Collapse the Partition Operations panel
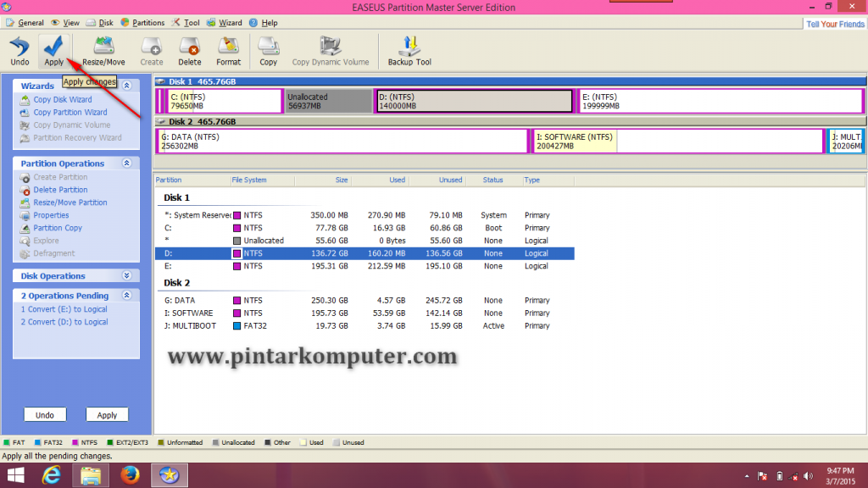This screenshot has height=488, width=868. coord(127,163)
